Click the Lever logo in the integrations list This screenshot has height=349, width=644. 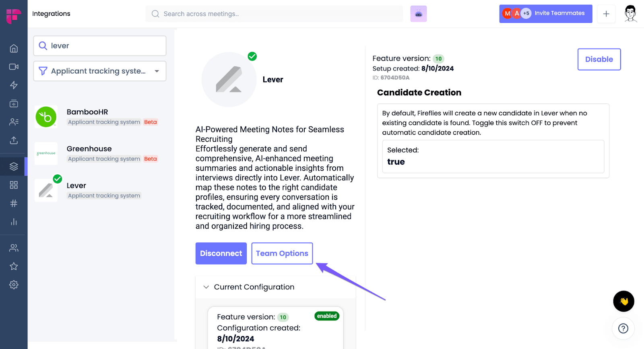coord(46,190)
